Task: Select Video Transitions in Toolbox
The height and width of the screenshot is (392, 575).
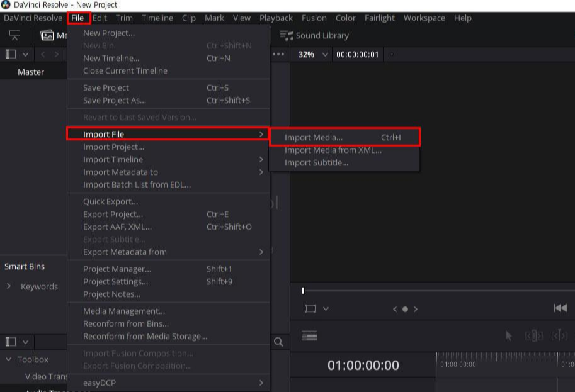Action: pos(46,376)
